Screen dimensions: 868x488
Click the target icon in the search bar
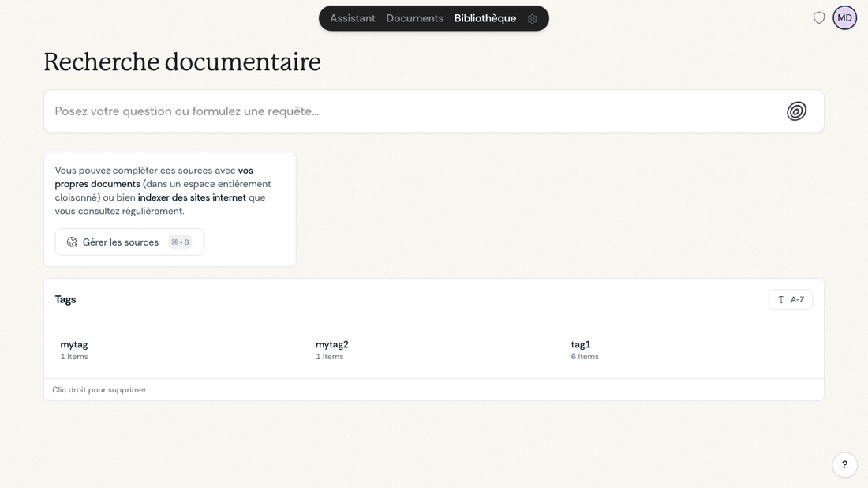click(x=796, y=111)
